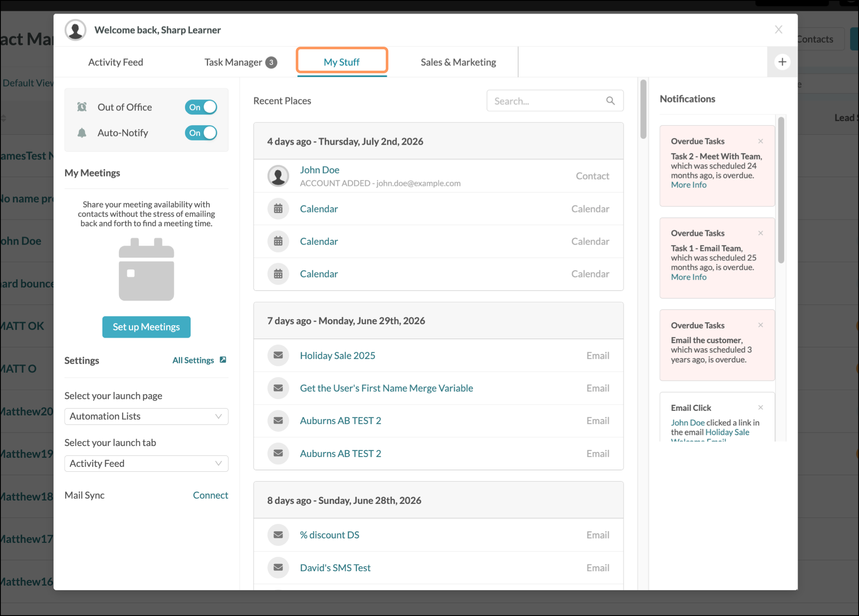Click Connect next to Mail Sync
Viewport: 859px width, 616px height.
[210, 495]
